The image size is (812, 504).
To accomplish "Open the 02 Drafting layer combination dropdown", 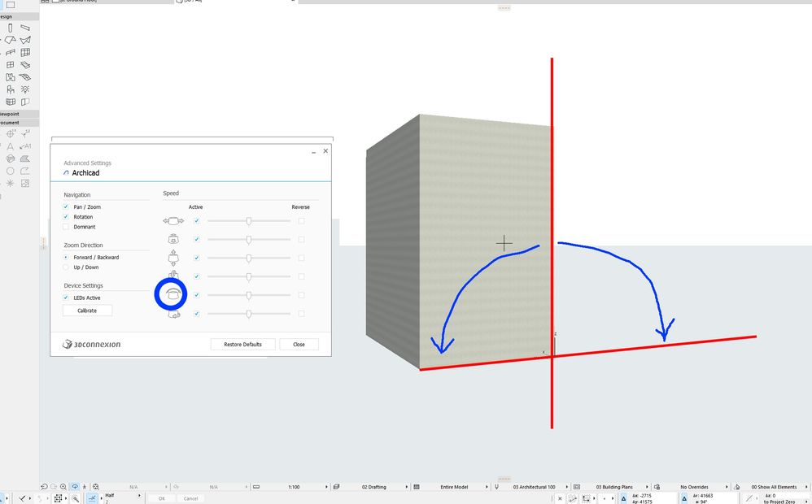I will (374, 487).
